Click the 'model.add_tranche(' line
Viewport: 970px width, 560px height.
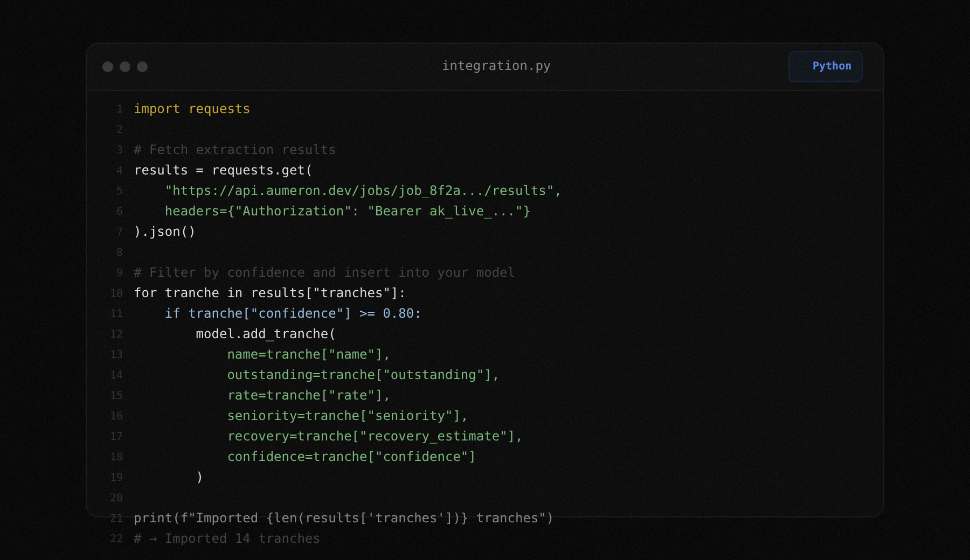tap(266, 334)
